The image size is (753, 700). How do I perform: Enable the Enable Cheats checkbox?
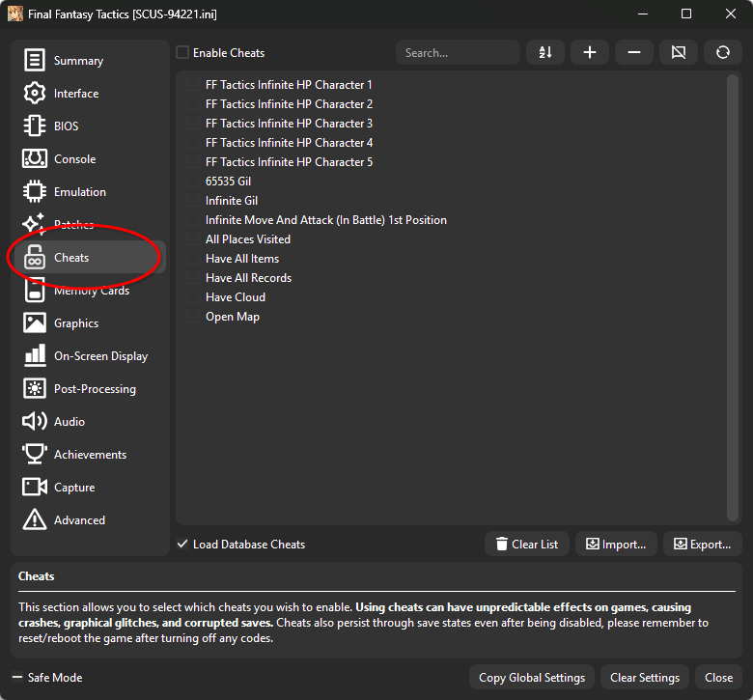(x=183, y=53)
